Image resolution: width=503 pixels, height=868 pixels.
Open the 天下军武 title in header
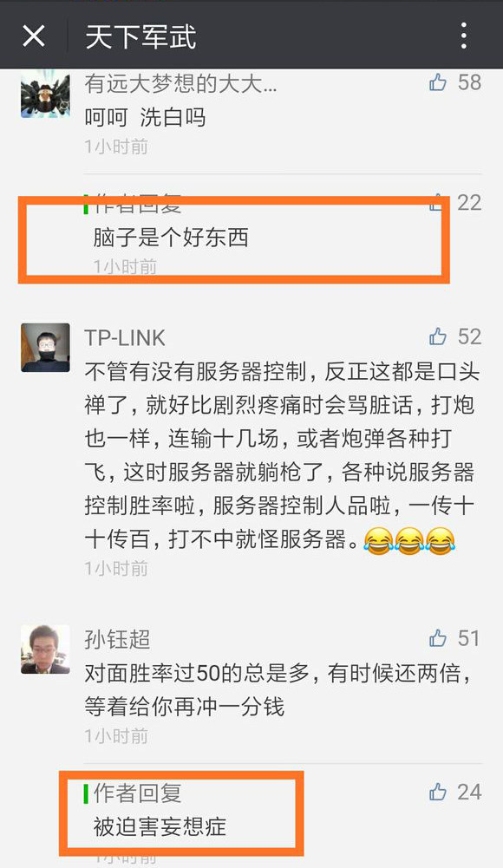(140, 36)
